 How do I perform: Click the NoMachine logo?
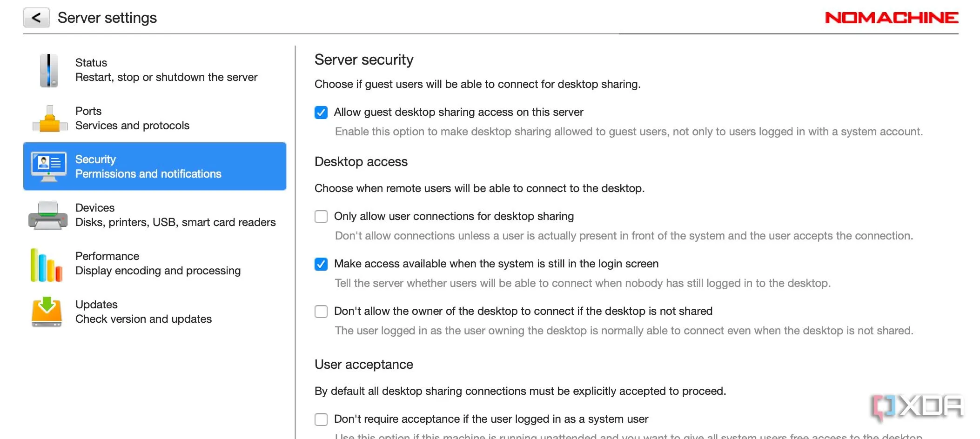tap(891, 18)
